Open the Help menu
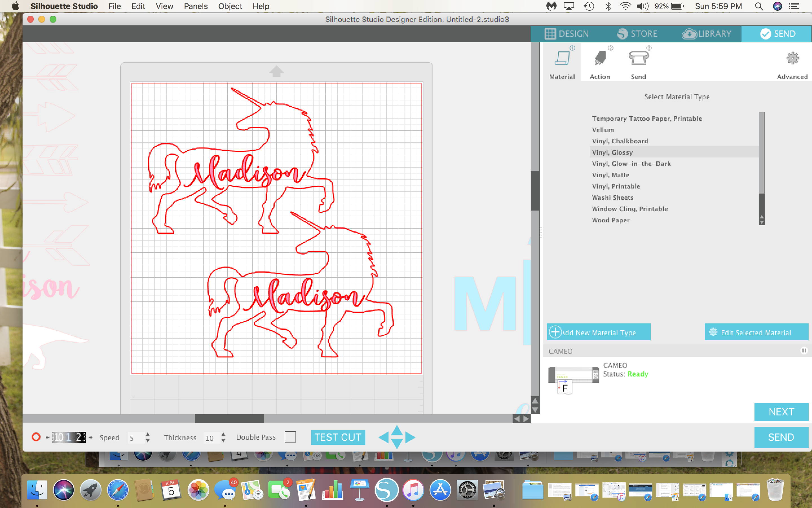 (261, 6)
